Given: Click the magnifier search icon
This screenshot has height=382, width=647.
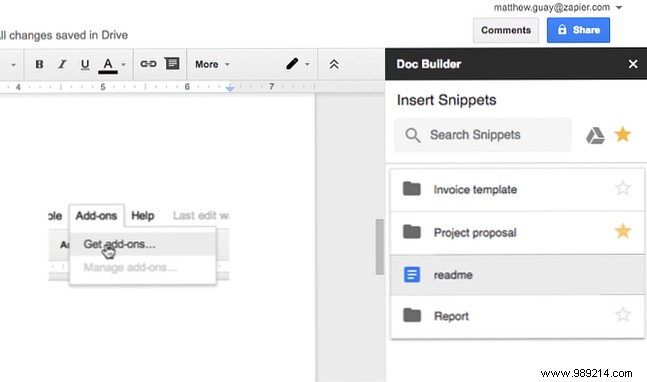Looking at the screenshot, I should tap(413, 135).
